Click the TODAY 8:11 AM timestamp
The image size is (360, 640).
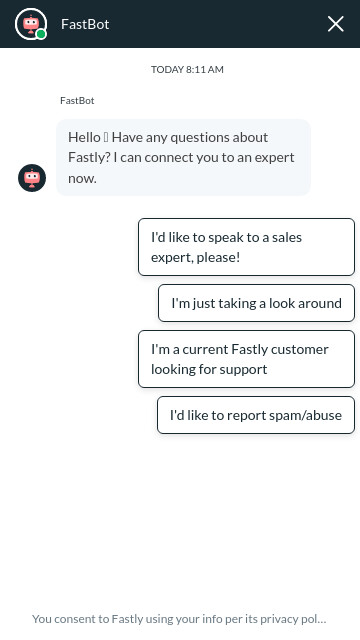point(187,69)
